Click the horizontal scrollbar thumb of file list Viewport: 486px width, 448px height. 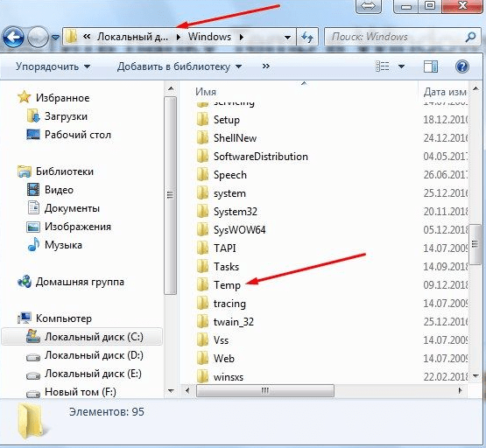[x=265, y=390]
